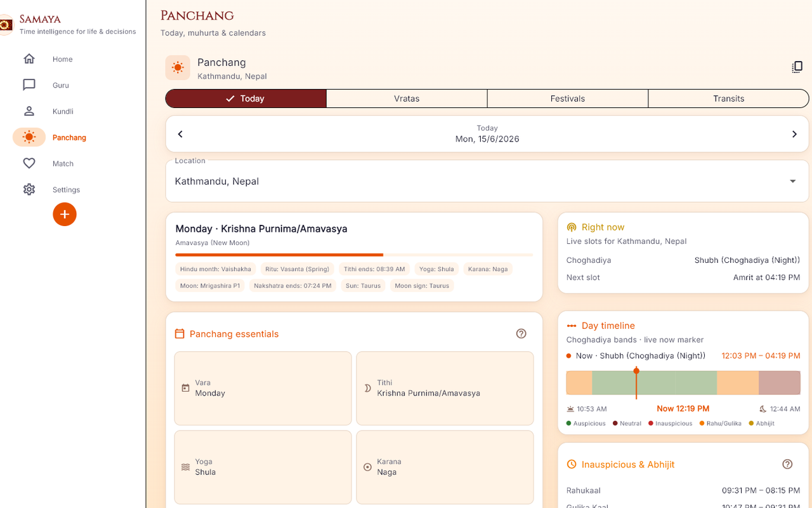Click the Samaya logo icon
The width and height of the screenshot is (812, 508).
pos(6,25)
